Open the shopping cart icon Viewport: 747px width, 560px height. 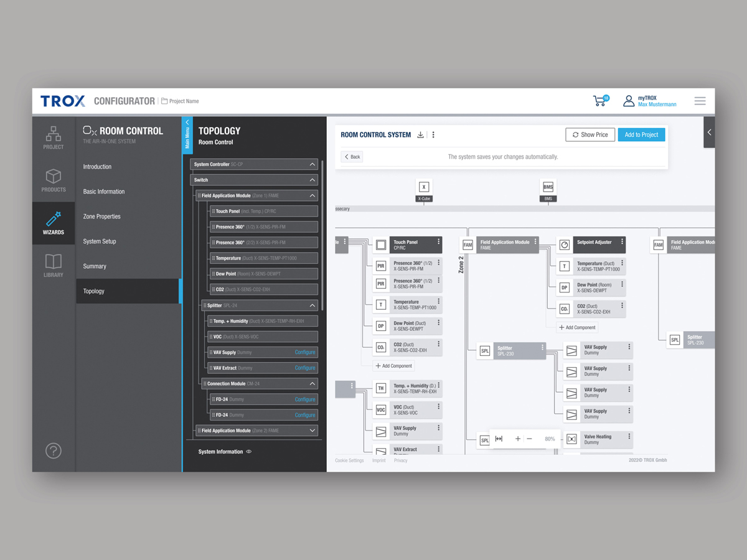click(600, 101)
